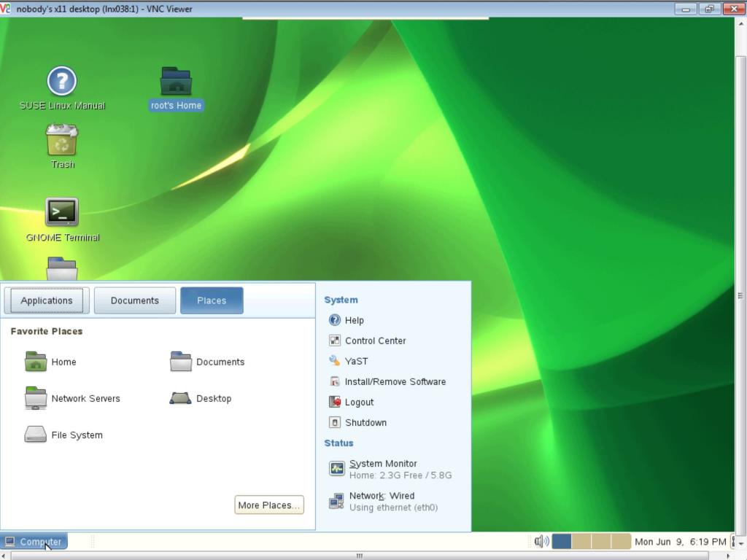This screenshot has width=747, height=560.
Task: Click the volume speaker icon in panel
Action: click(541, 542)
